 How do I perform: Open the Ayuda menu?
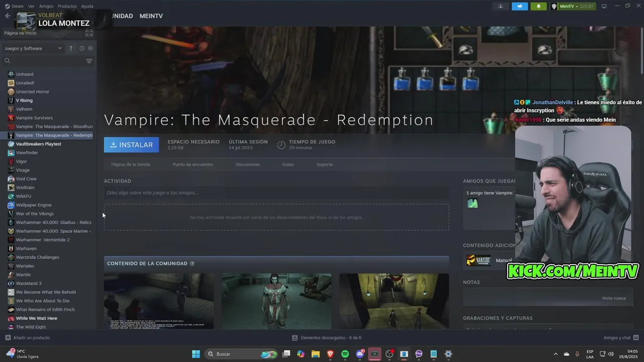click(87, 6)
